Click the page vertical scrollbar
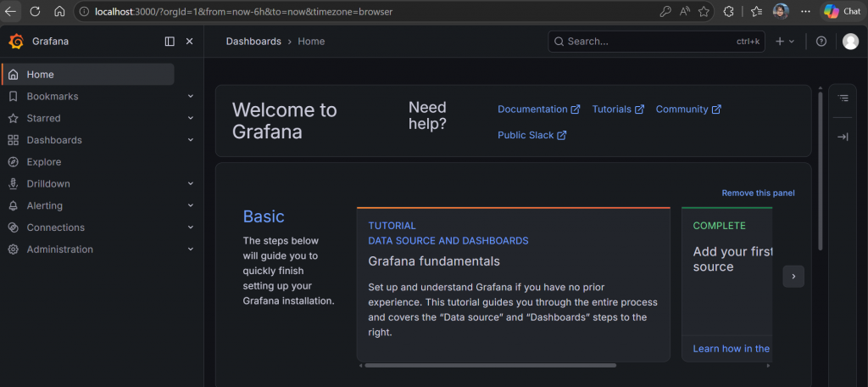Screen dimensions: 868x387 [821, 171]
